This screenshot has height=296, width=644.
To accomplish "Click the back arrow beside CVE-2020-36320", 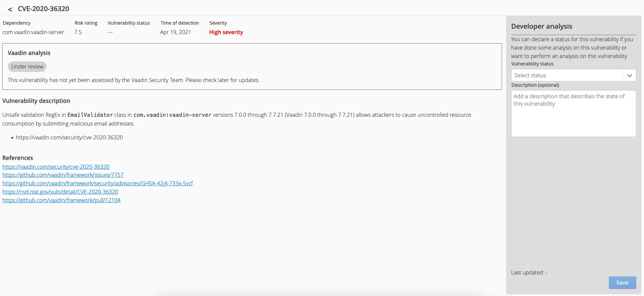I will point(10,9).
